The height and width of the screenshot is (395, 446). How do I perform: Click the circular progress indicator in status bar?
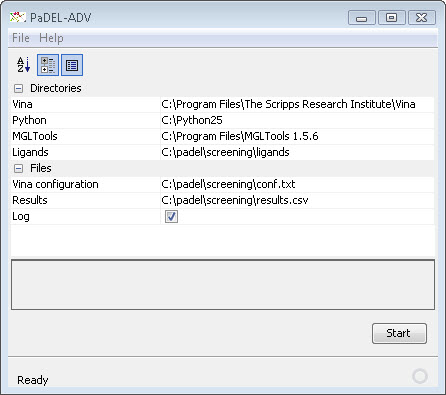point(420,376)
